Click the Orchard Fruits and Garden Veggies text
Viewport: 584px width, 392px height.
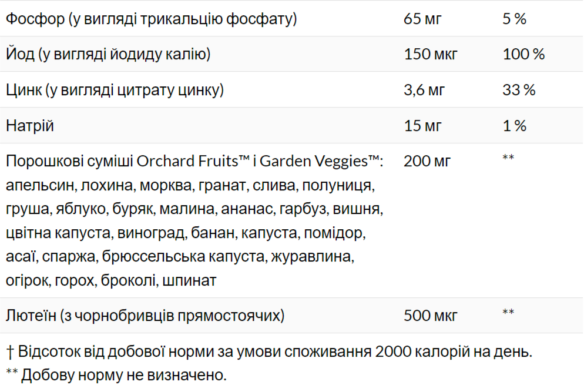click(194, 160)
